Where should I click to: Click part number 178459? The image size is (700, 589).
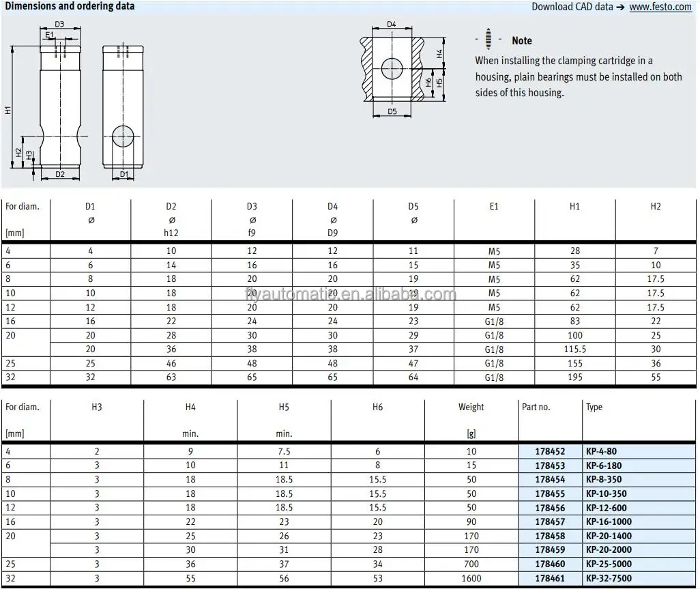[x=550, y=550]
